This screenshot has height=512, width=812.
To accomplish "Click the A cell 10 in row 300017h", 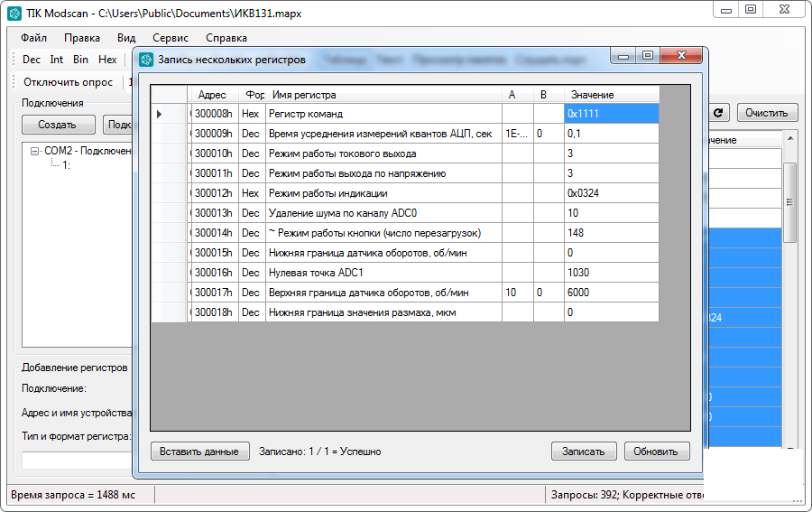I will (517, 293).
